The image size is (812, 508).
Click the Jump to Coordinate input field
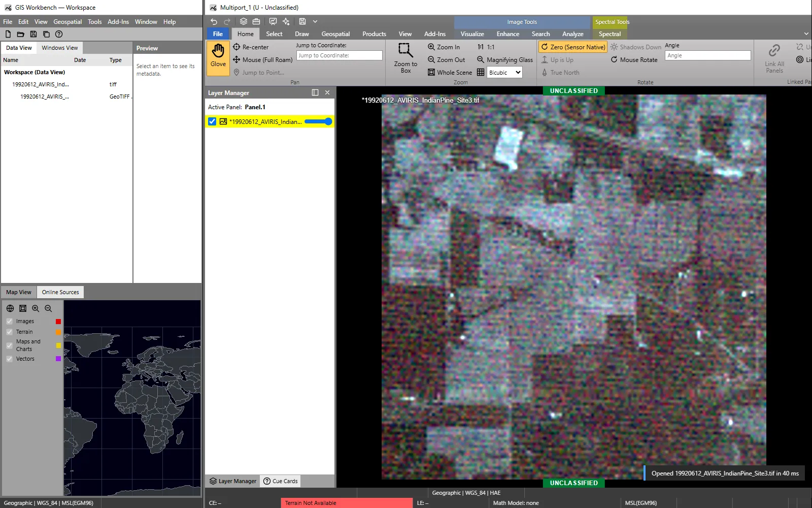coord(339,55)
